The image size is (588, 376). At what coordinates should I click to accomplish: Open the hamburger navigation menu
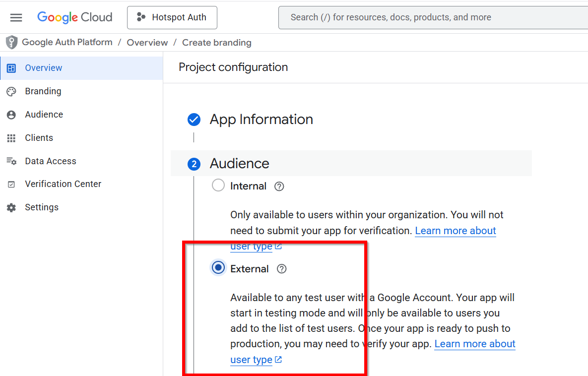(16, 18)
